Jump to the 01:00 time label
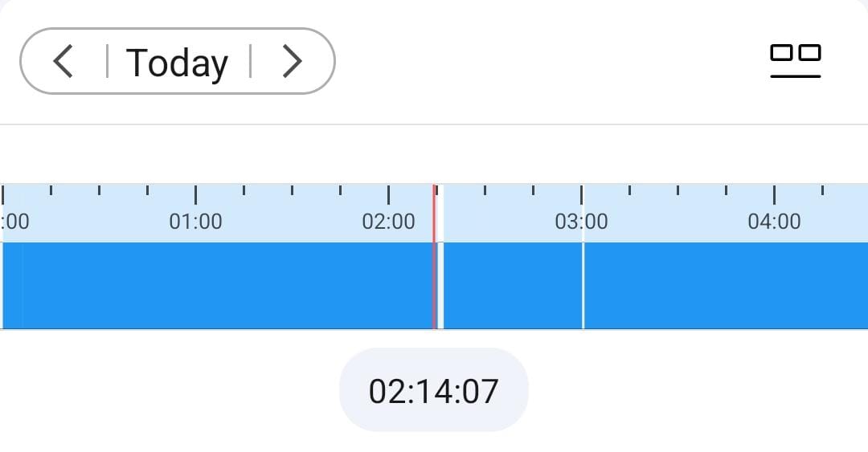Screen dimensions: 868x452 point(195,222)
